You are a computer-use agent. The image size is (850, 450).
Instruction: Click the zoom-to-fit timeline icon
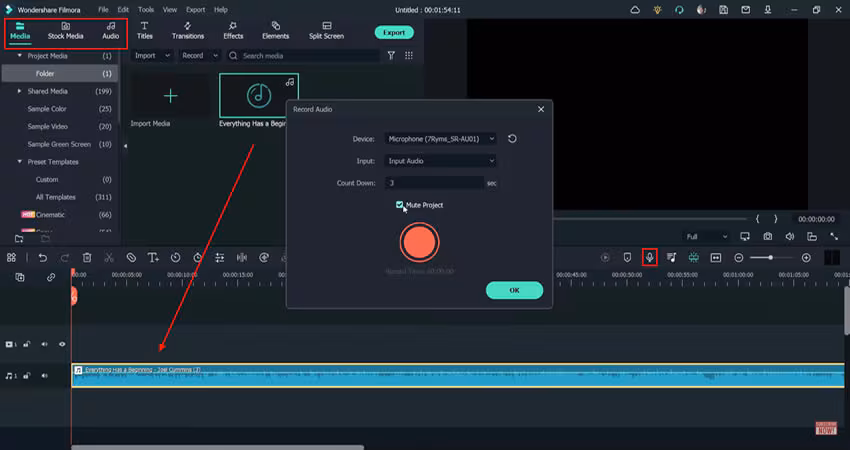716,258
